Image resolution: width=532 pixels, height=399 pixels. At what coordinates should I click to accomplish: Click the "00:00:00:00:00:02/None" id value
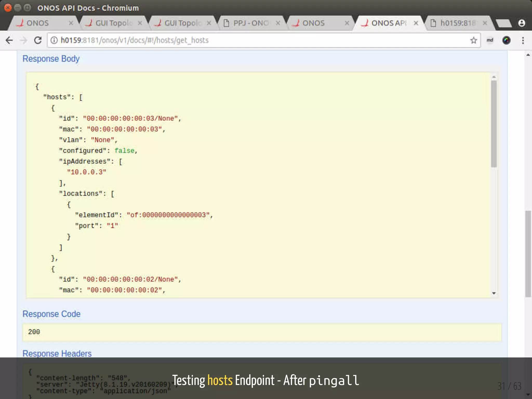(130, 279)
